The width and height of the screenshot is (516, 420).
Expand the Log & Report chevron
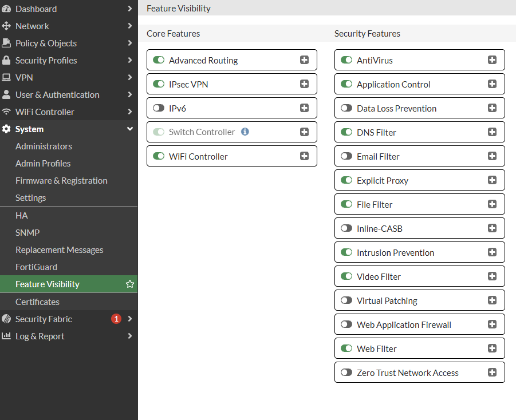click(130, 336)
